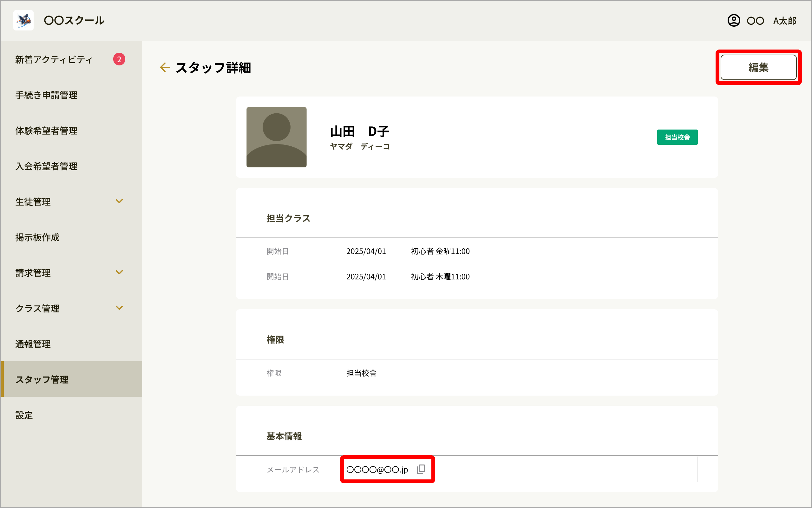Screen dimensions: 812x508
Task: Click the 担当クラス section heading
Action: [x=288, y=218]
